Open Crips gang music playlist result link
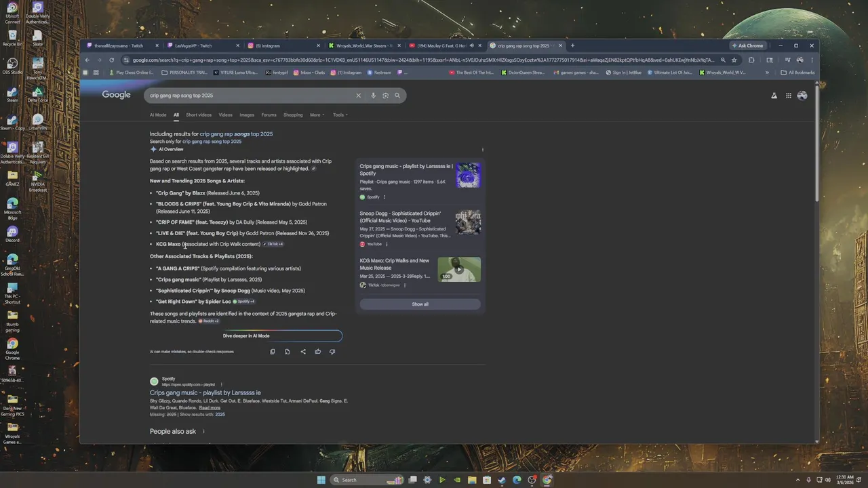The height and width of the screenshot is (488, 868). click(x=205, y=392)
